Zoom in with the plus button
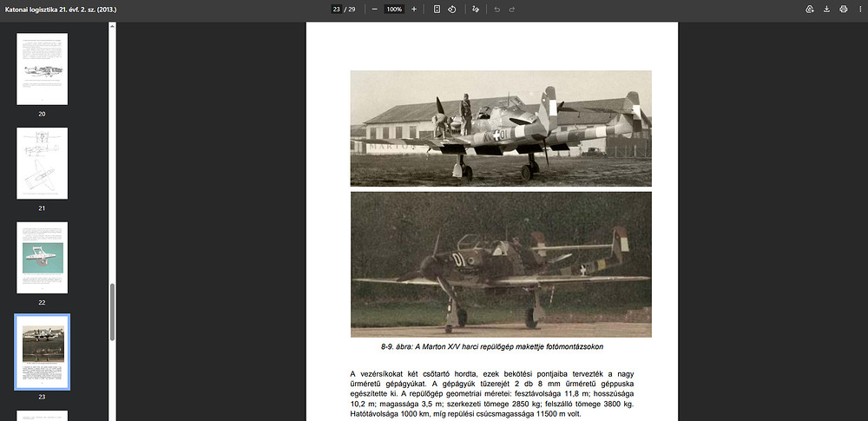 tap(414, 9)
